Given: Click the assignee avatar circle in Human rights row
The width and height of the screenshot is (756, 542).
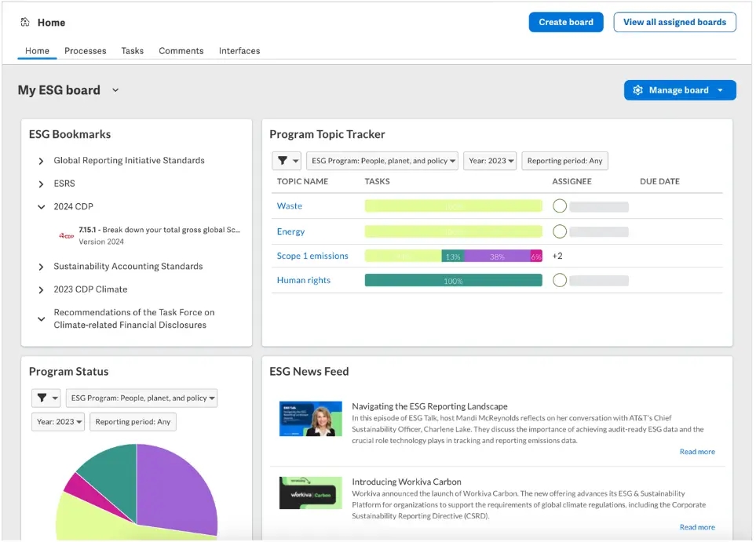Looking at the screenshot, I should (559, 280).
